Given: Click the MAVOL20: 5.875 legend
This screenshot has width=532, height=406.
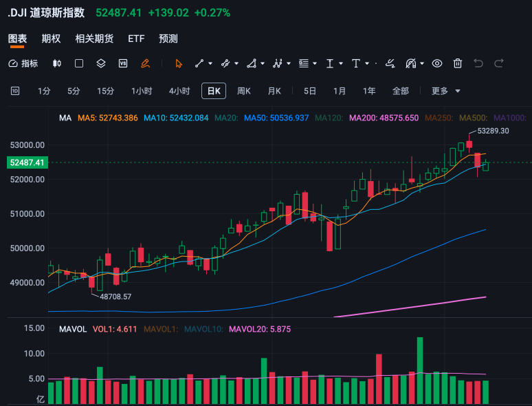Looking at the screenshot, I should [x=260, y=329].
